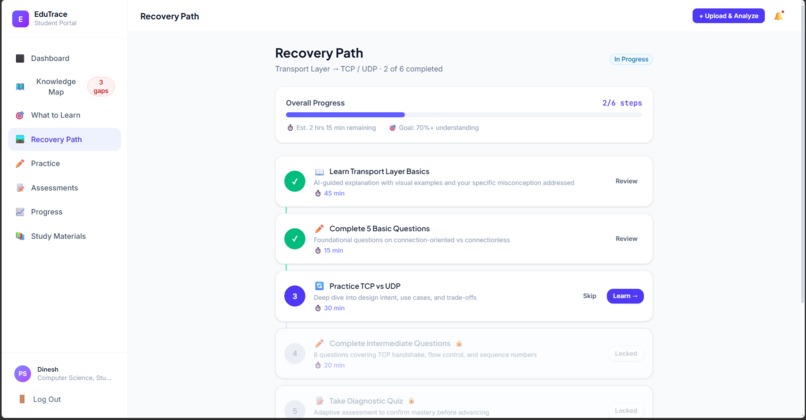
Task: Click the Upload & Analyze button
Action: (728, 16)
